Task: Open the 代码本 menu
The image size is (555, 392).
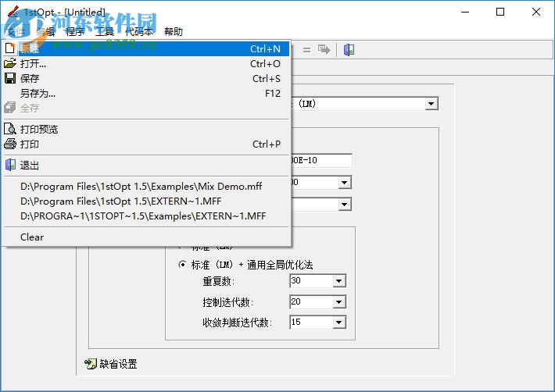Action: [139, 32]
